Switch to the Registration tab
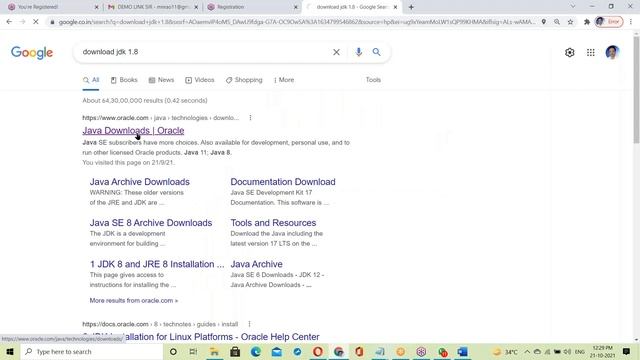 click(252, 7)
